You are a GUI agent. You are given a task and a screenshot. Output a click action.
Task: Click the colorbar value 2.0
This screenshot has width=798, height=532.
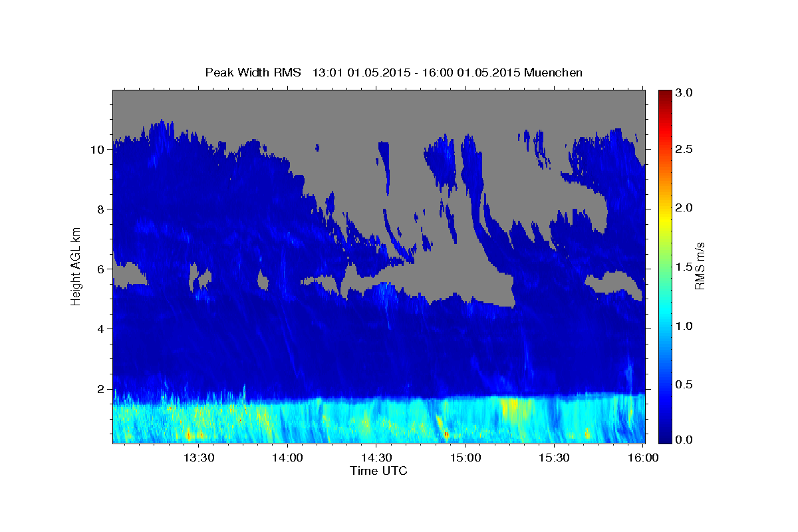pyautogui.click(x=685, y=207)
